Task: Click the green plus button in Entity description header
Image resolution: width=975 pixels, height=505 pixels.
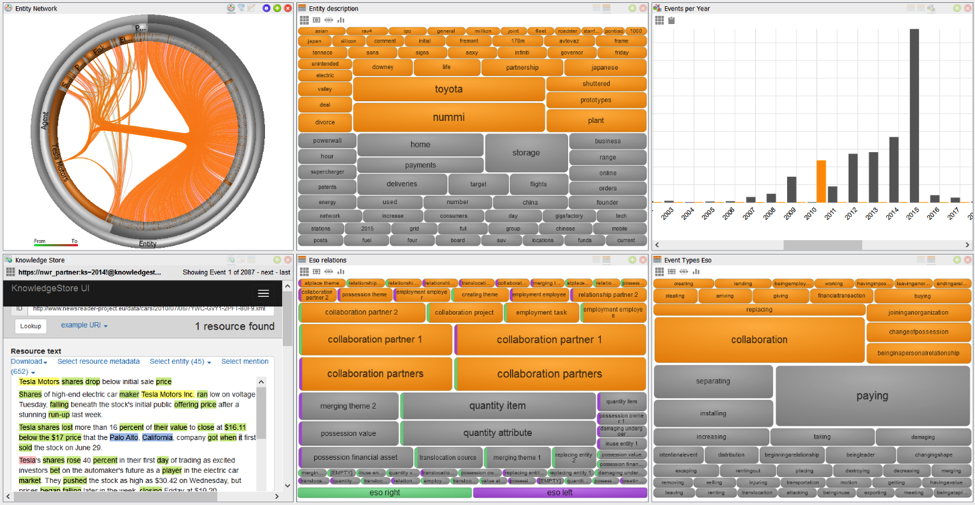Action: 632,8
